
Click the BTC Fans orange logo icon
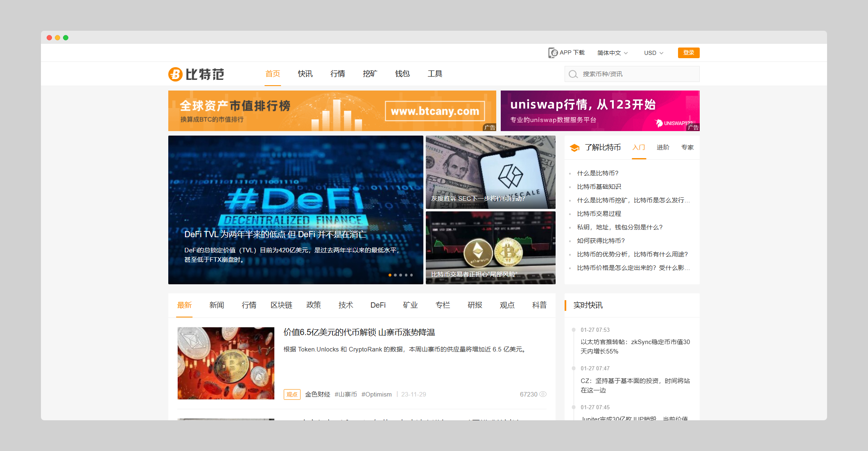(x=175, y=74)
